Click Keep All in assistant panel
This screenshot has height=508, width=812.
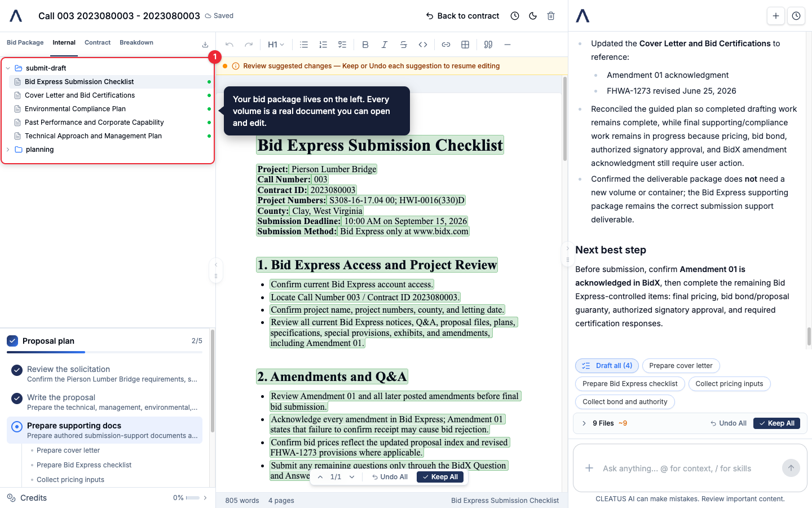point(776,423)
